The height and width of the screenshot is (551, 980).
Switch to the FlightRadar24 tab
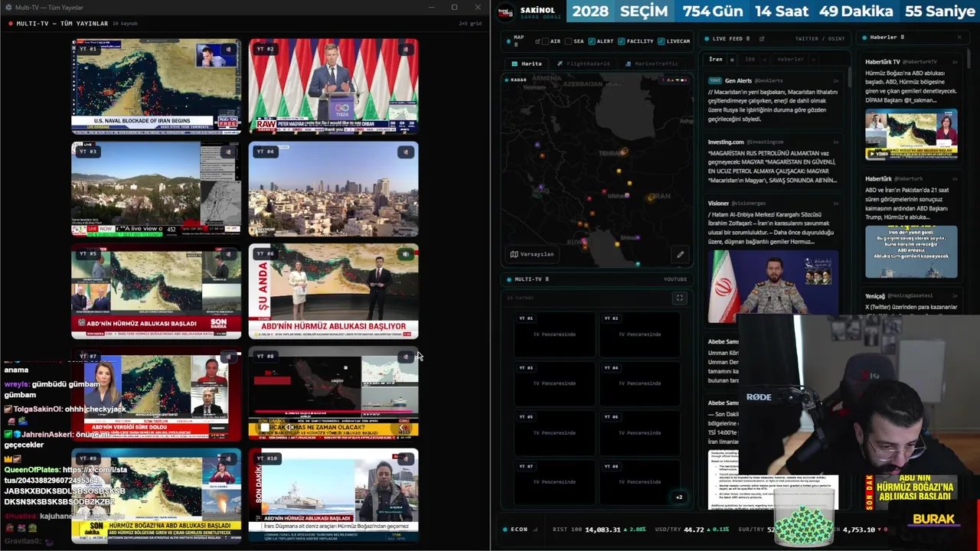pos(583,64)
